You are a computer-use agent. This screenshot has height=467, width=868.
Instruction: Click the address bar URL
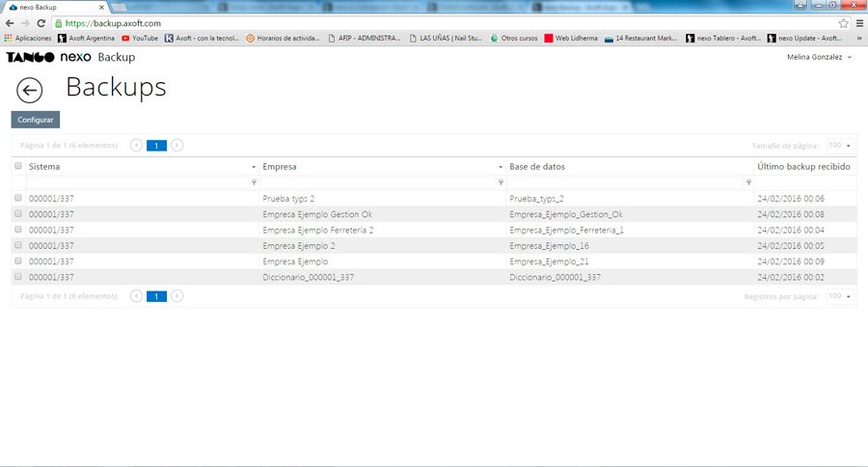[113, 23]
